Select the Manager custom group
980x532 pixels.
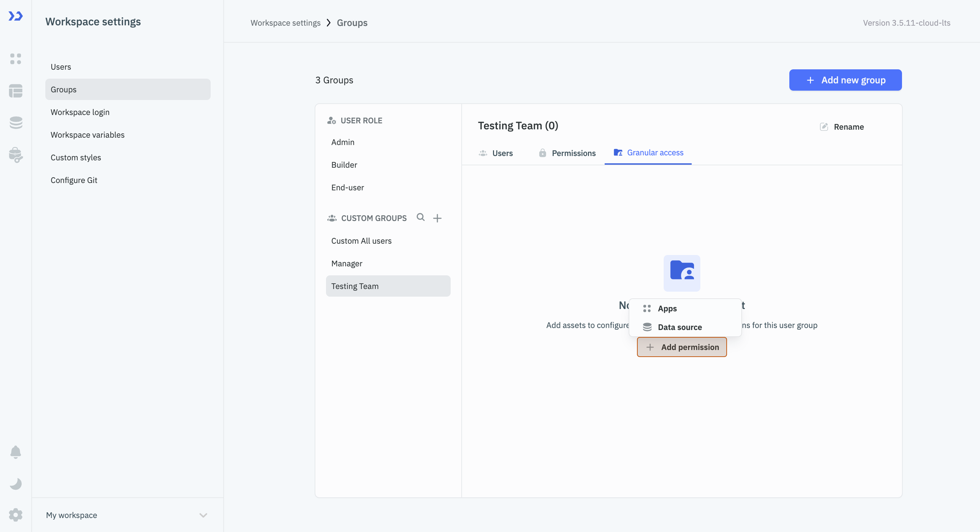[347, 263]
